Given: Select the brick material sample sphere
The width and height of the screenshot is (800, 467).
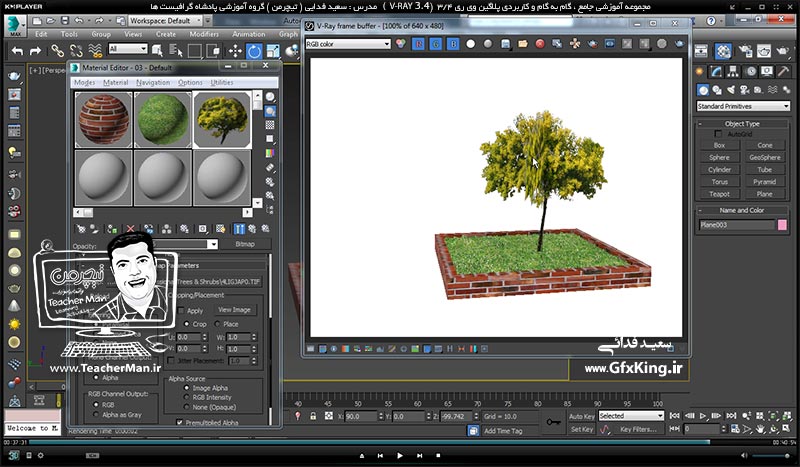Looking at the screenshot, I should [104, 119].
